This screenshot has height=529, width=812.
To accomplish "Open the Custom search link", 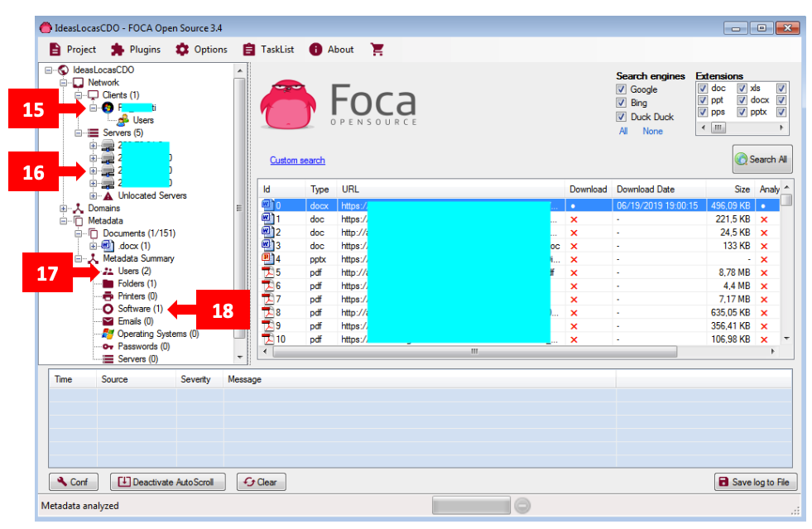I will 297,160.
